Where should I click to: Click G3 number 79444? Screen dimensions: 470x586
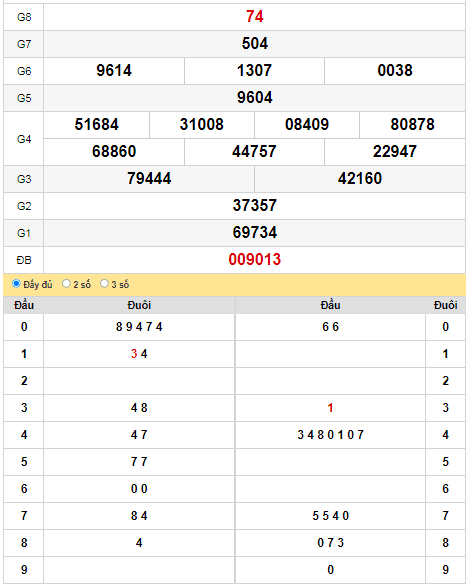[149, 178]
